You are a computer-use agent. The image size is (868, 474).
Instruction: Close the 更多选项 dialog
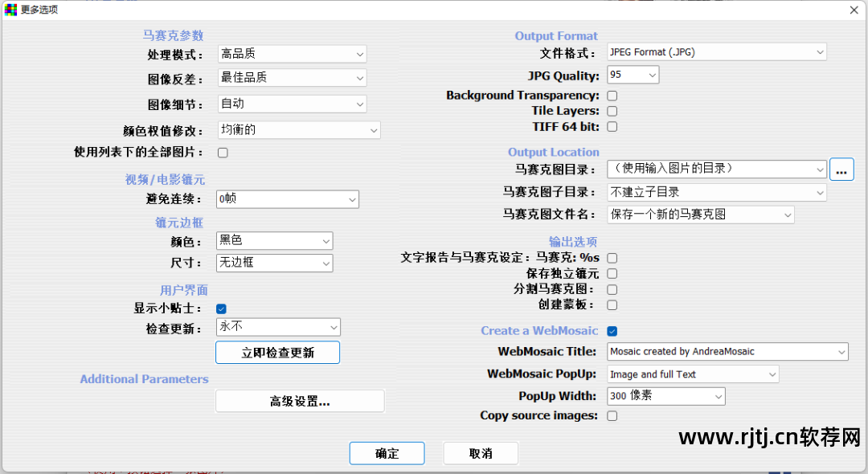[854, 10]
